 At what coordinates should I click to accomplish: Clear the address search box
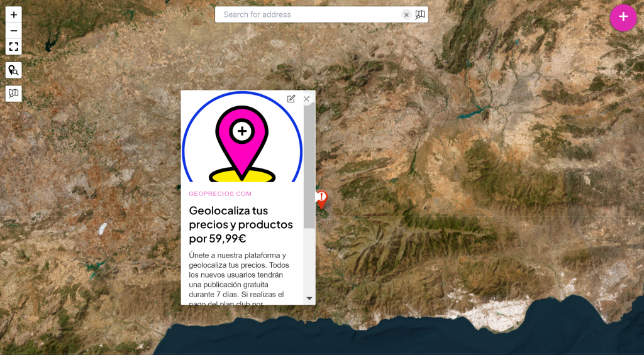coord(406,14)
